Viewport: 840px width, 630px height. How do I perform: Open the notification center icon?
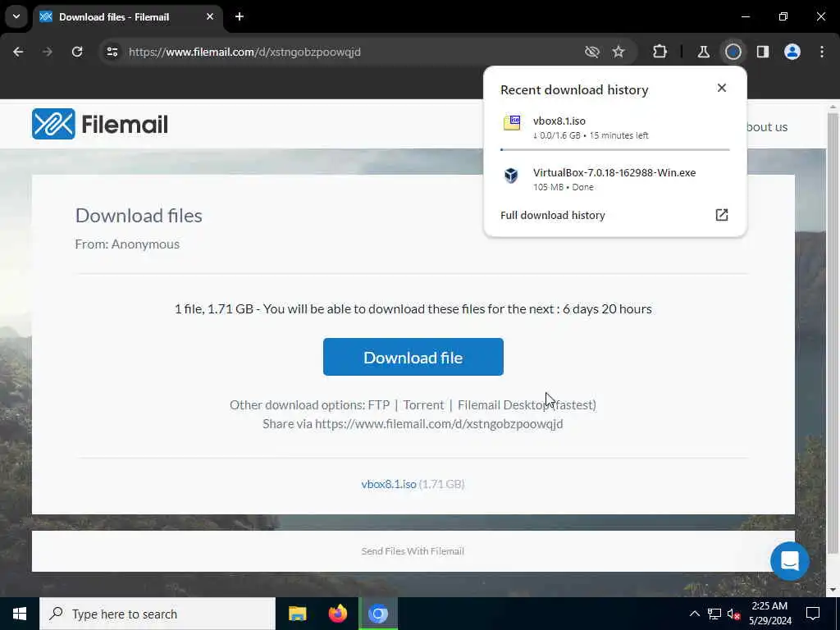pos(813,614)
